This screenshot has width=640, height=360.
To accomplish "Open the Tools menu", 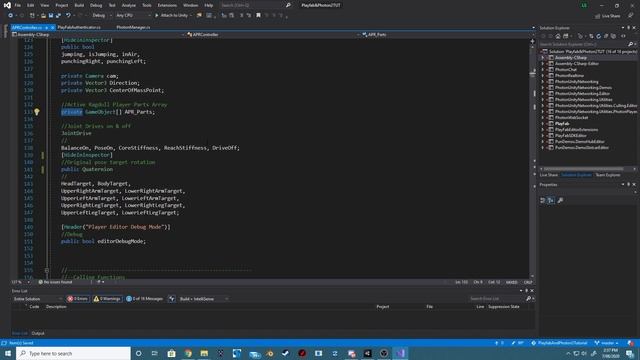I will pyautogui.click(x=147, y=5).
